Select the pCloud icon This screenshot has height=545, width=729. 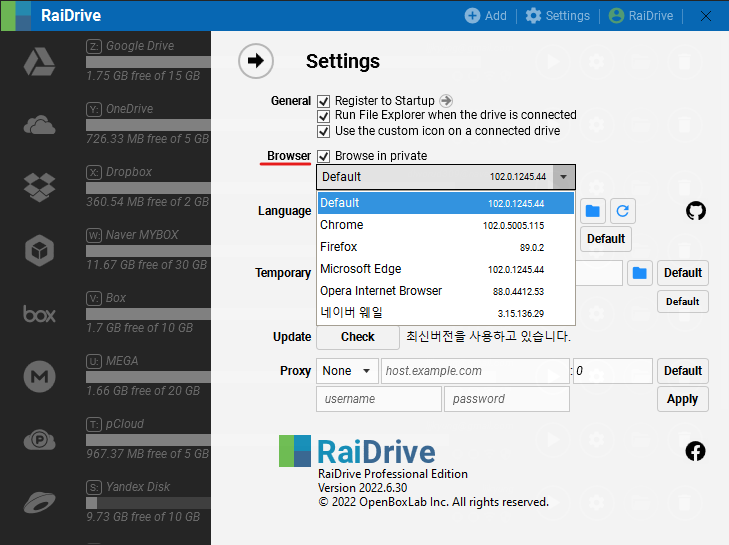(40, 440)
